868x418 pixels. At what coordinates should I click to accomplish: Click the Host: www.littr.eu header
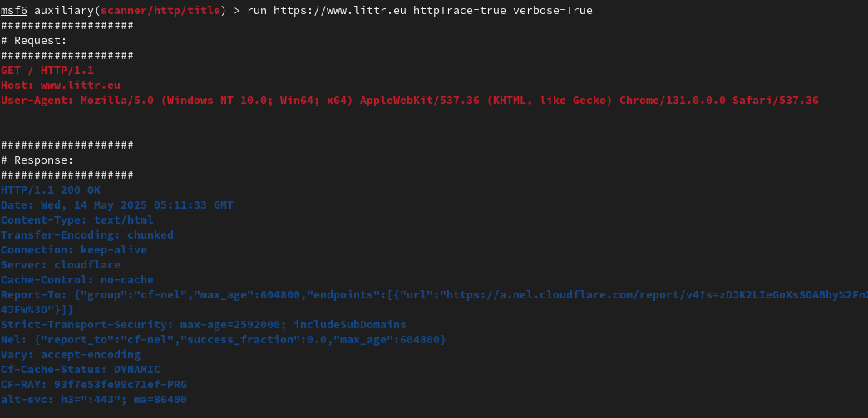(61, 86)
